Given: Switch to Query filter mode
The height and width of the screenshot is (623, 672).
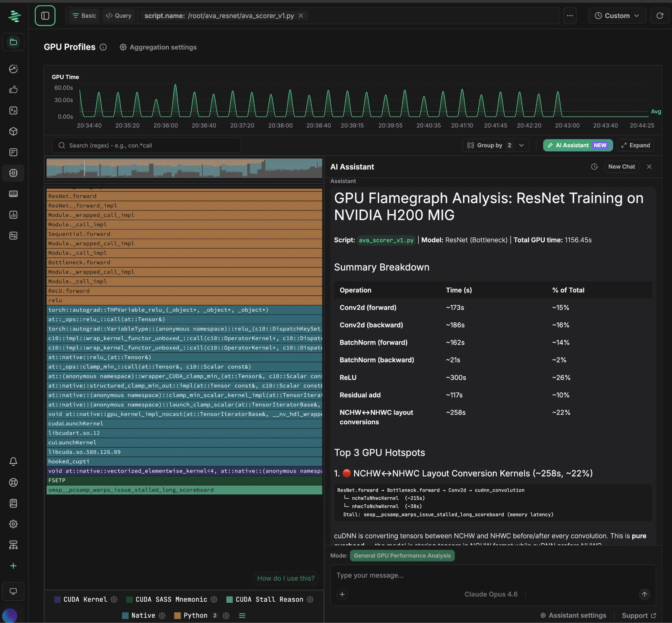Looking at the screenshot, I should [x=118, y=15].
